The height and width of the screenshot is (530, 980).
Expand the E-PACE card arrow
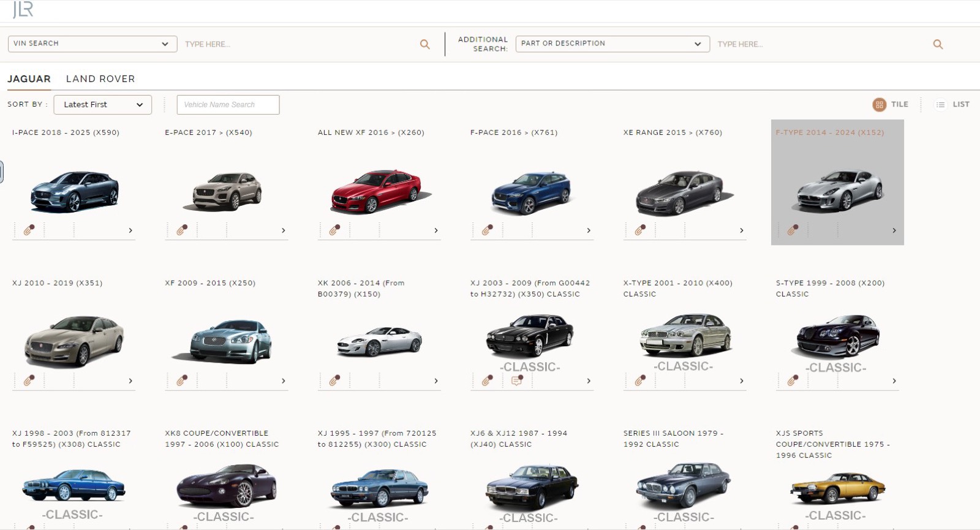point(283,230)
